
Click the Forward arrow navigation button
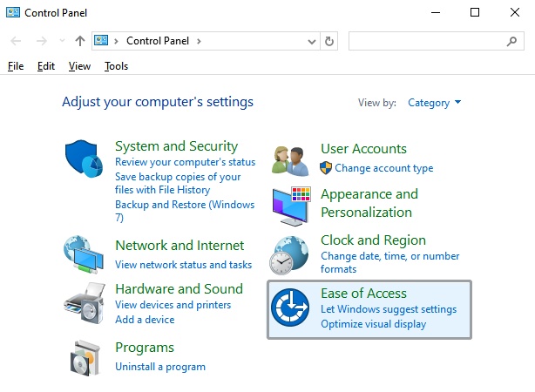[x=41, y=41]
